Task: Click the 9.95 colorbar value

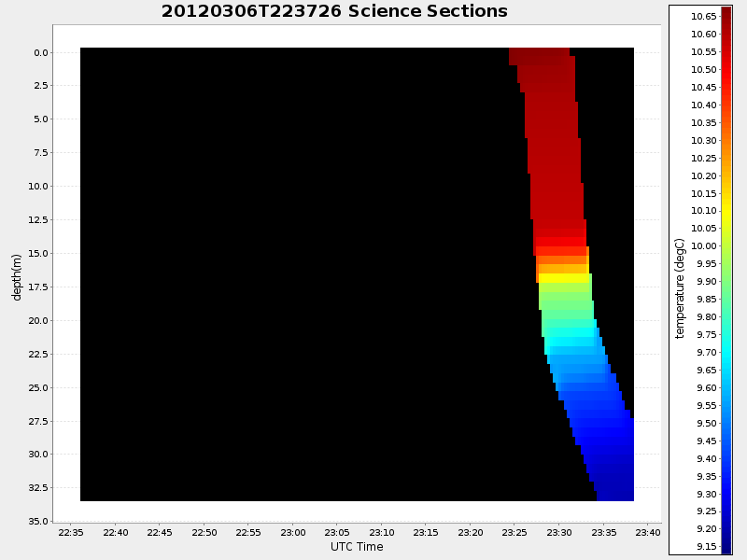Action: click(x=707, y=264)
